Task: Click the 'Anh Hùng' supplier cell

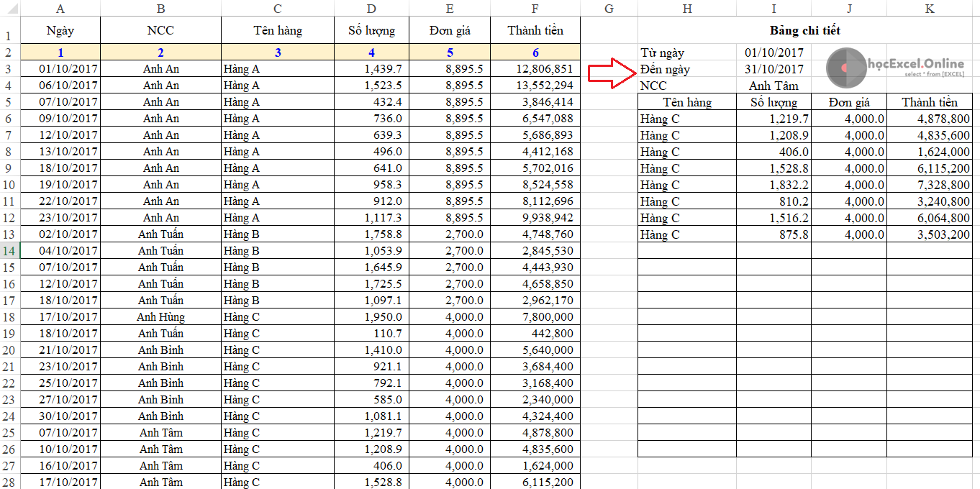Action: [160, 317]
